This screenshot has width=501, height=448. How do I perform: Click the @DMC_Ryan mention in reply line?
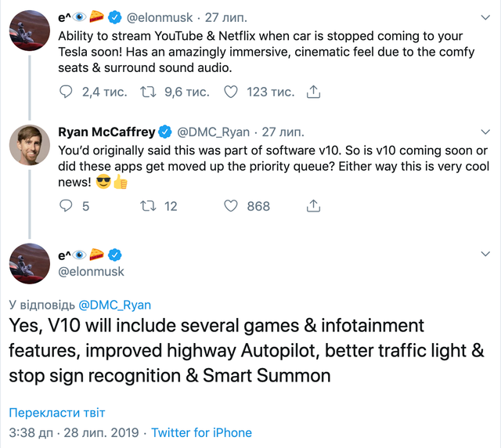tap(115, 305)
